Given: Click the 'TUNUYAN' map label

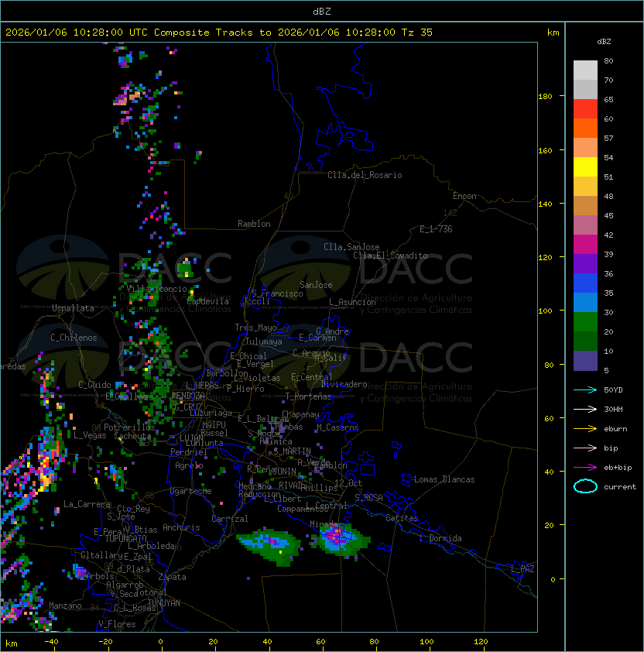Looking at the screenshot, I should tap(164, 603).
